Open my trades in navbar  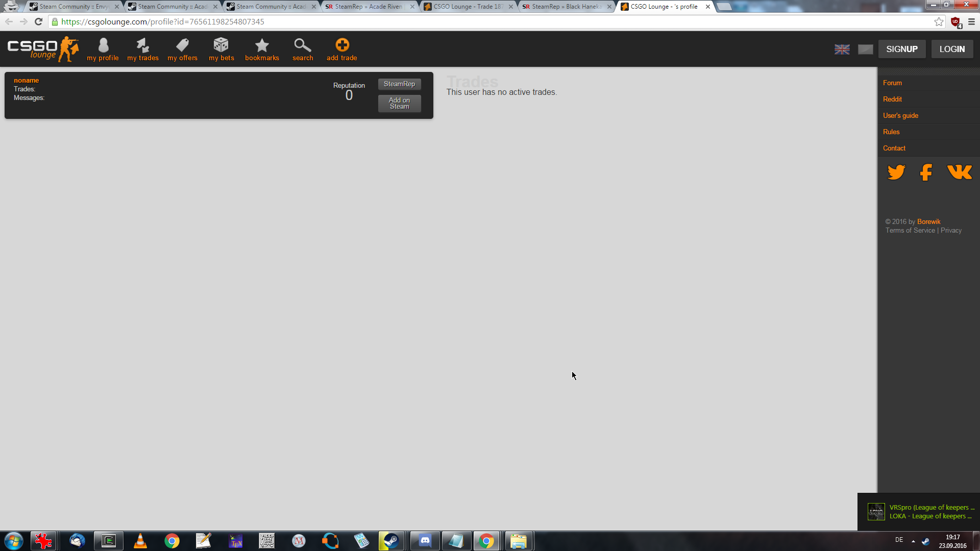click(143, 49)
